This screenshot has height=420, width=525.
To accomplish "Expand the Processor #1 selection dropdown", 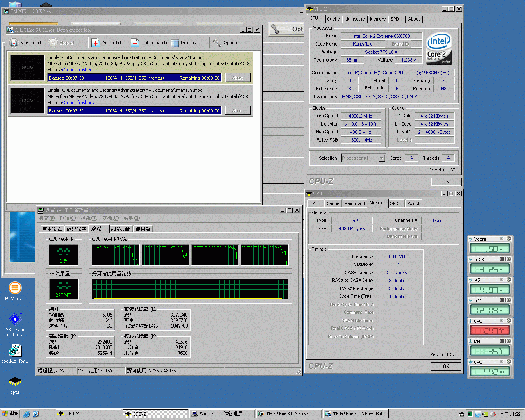I will pos(382,158).
